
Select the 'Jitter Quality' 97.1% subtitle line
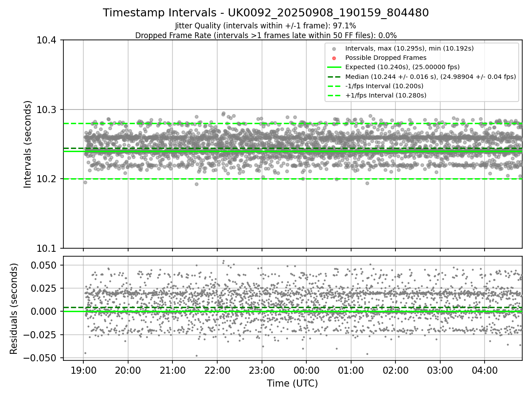tap(266, 26)
